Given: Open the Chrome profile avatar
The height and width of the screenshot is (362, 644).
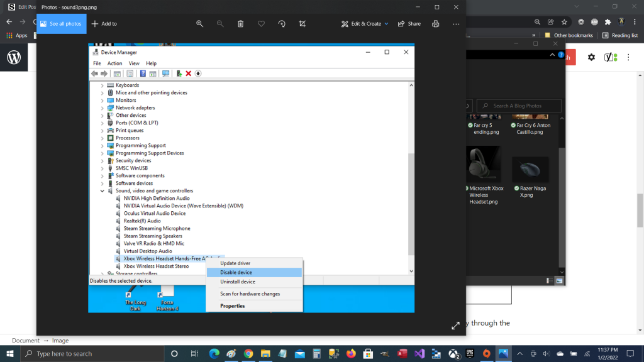Looking at the screenshot, I should (x=621, y=22).
